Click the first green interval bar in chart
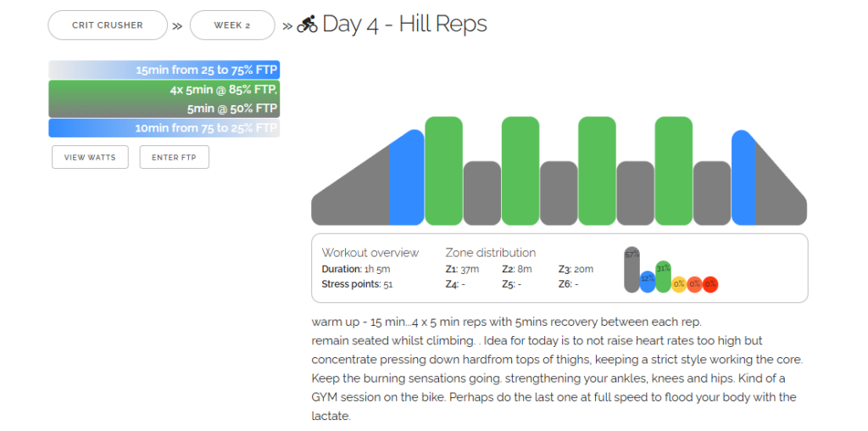Screen dimensions: 868x431 (x=444, y=171)
